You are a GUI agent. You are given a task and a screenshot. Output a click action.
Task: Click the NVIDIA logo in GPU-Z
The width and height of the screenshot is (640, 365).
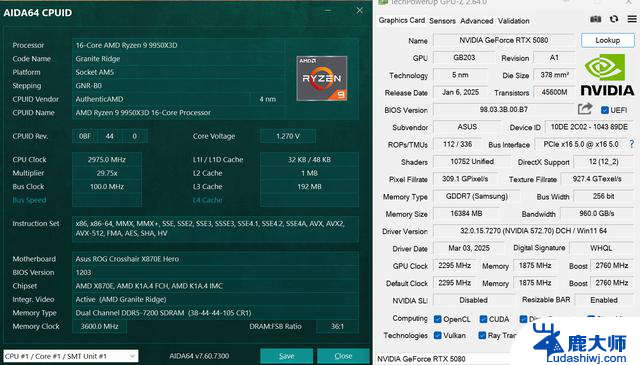point(607,75)
